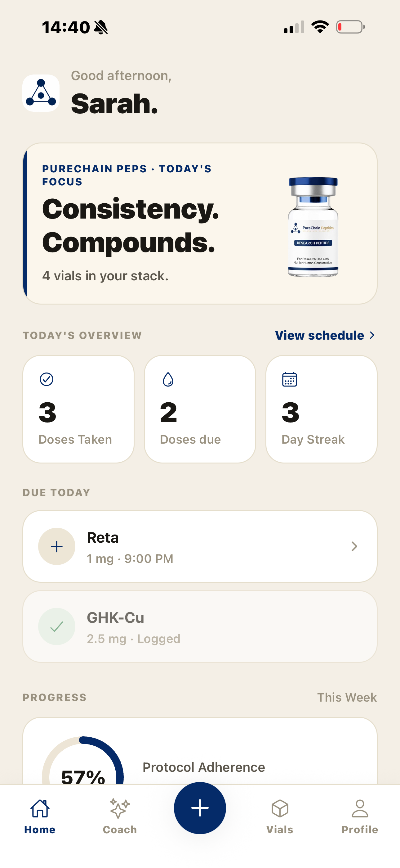
Task: Select the Doses due droplet card
Action: pyautogui.click(x=200, y=409)
